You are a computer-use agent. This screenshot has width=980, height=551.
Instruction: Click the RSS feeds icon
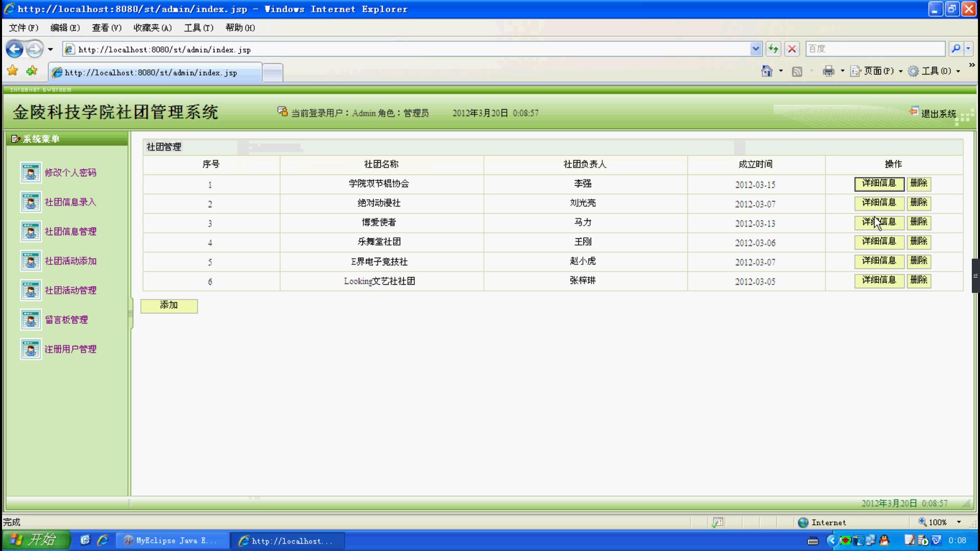coord(797,71)
